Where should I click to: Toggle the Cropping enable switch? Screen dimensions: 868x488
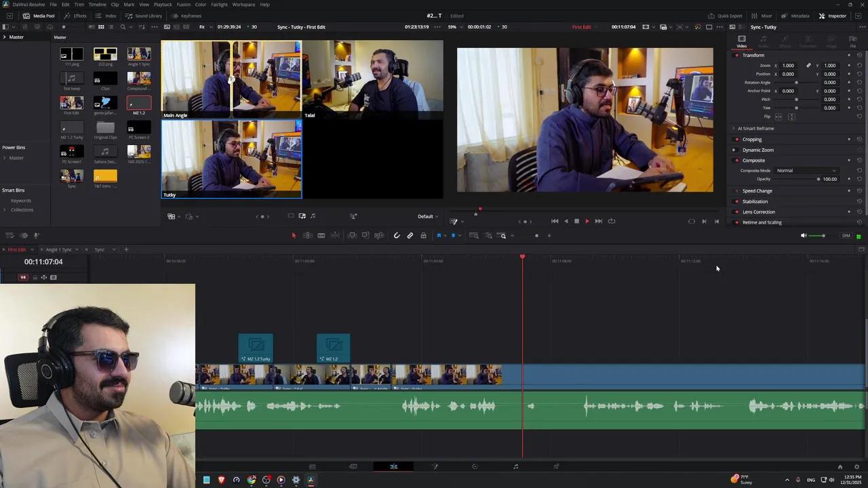737,140
